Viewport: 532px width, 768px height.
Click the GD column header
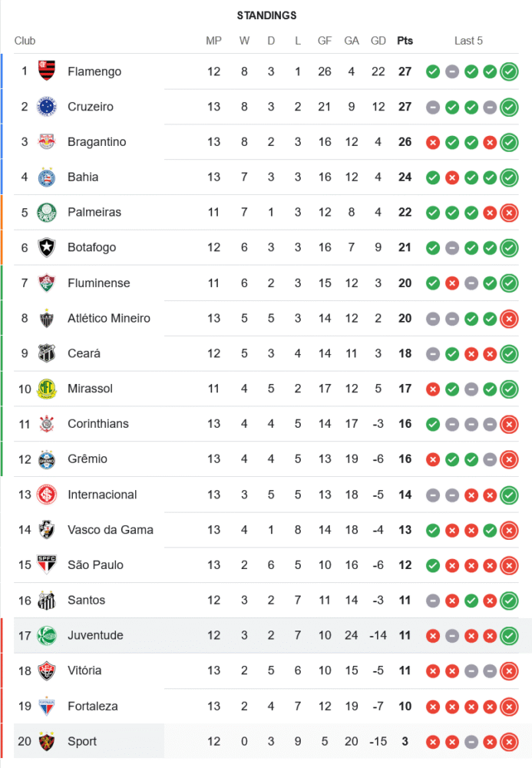(378, 41)
